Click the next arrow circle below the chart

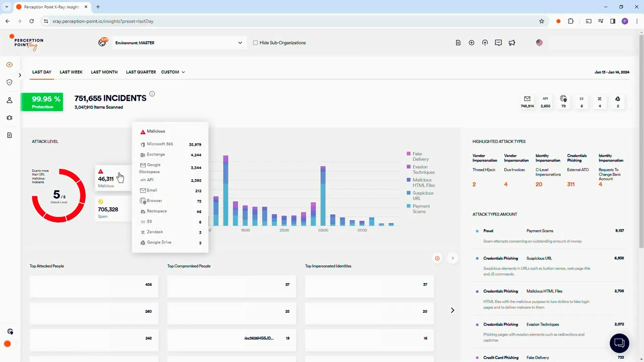tap(453, 258)
